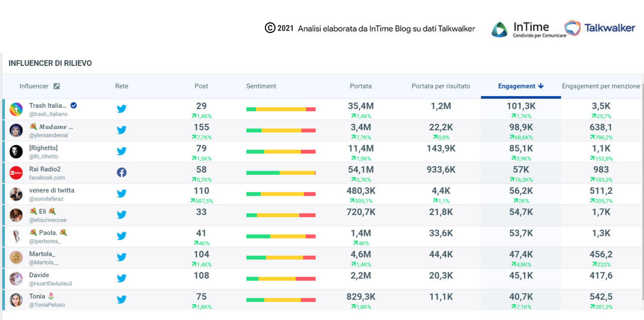Open Martola_ cookie avatar
The width and height of the screenshot is (644, 320).
tap(16, 258)
